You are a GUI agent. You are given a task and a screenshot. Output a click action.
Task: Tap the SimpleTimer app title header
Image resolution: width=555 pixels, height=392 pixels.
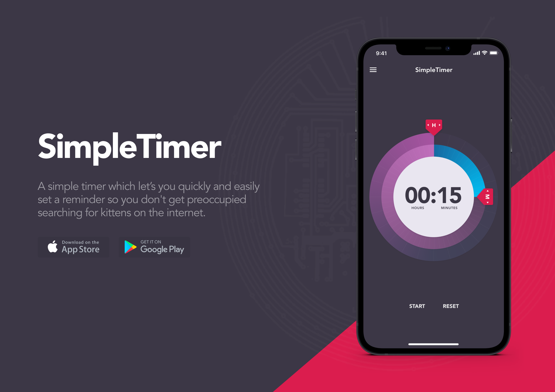(x=427, y=70)
